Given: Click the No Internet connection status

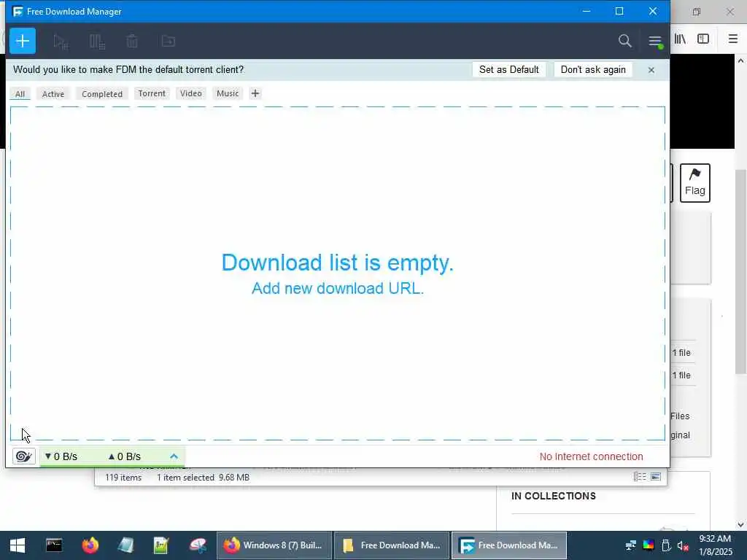Looking at the screenshot, I should coord(591,456).
